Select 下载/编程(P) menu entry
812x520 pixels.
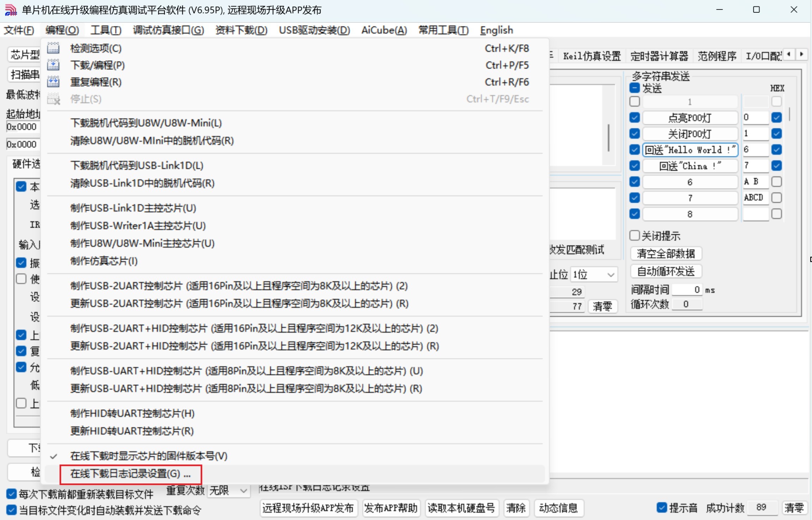[x=295, y=65]
